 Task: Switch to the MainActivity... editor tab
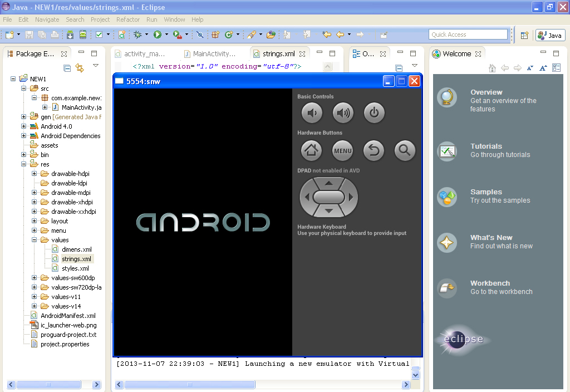pyautogui.click(x=210, y=54)
